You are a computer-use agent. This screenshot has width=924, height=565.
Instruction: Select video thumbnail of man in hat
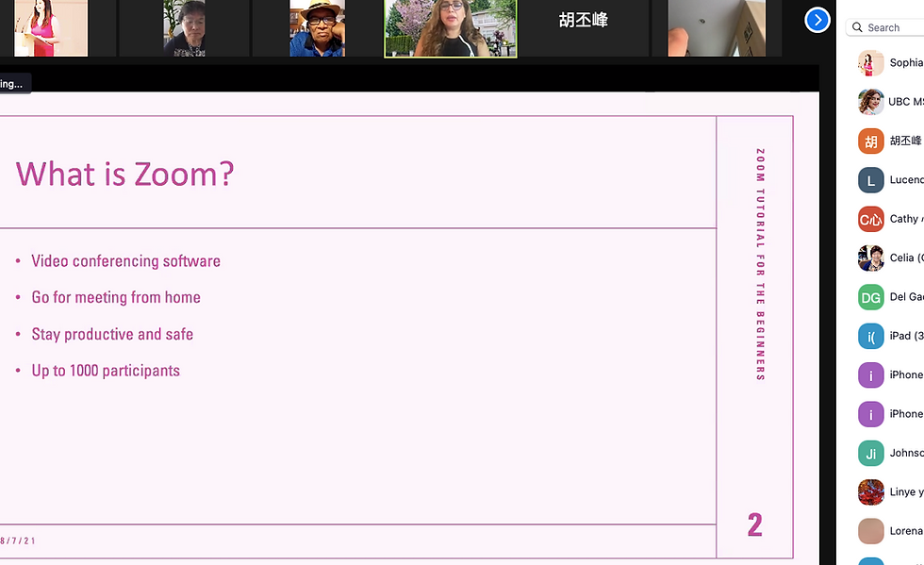317,28
